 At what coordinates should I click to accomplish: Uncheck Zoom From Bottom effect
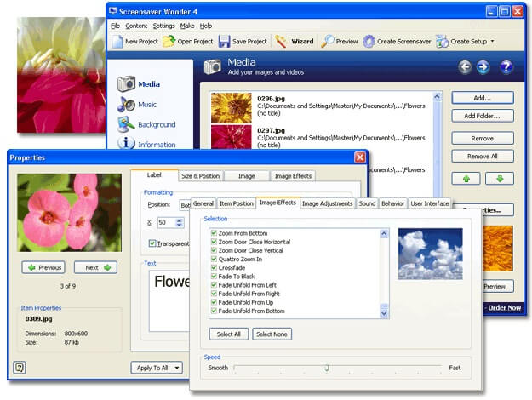[214, 233]
